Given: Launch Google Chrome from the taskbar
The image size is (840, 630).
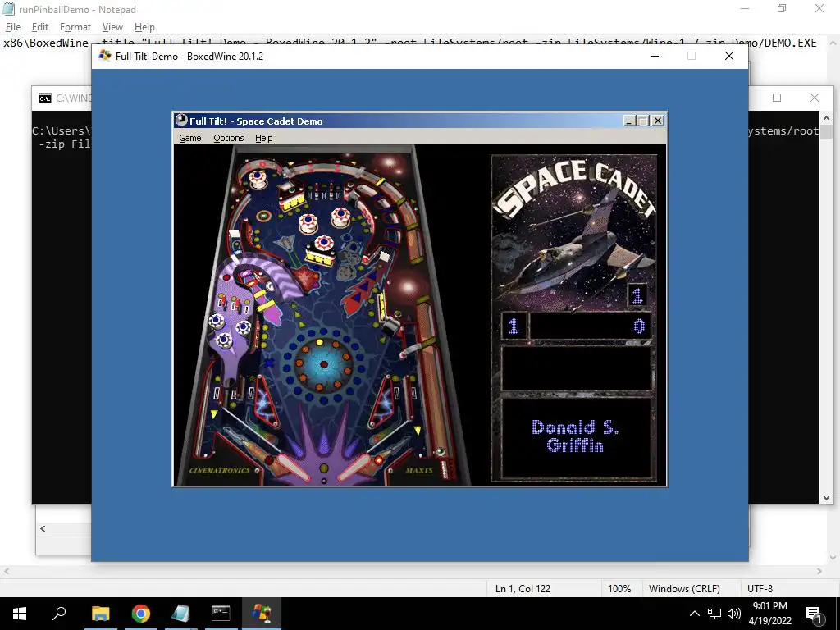Looking at the screenshot, I should coord(140,614).
